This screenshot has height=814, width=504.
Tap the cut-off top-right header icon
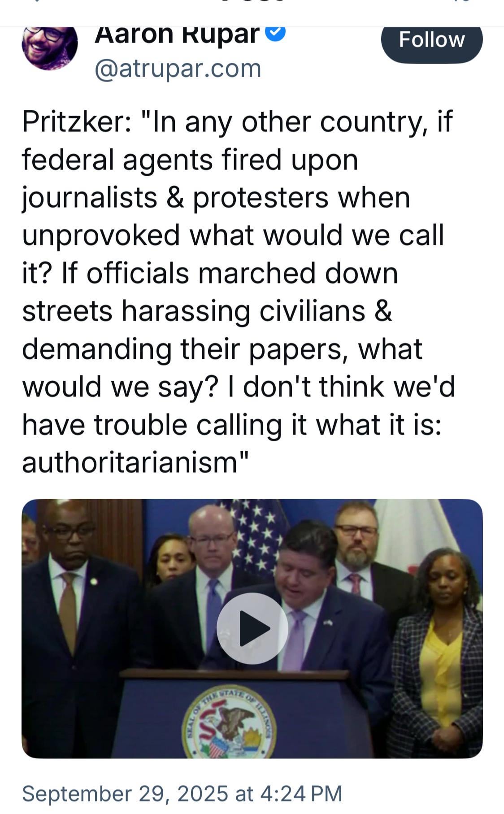[x=464, y=1]
